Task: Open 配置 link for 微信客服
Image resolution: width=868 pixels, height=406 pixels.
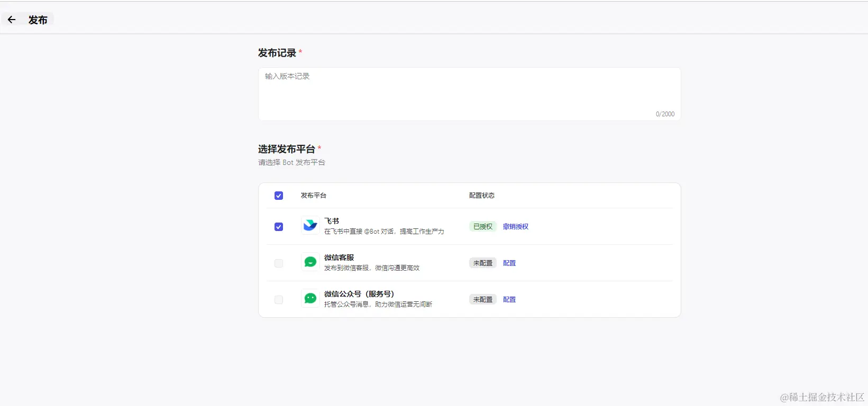Action: click(x=509, y=263)
